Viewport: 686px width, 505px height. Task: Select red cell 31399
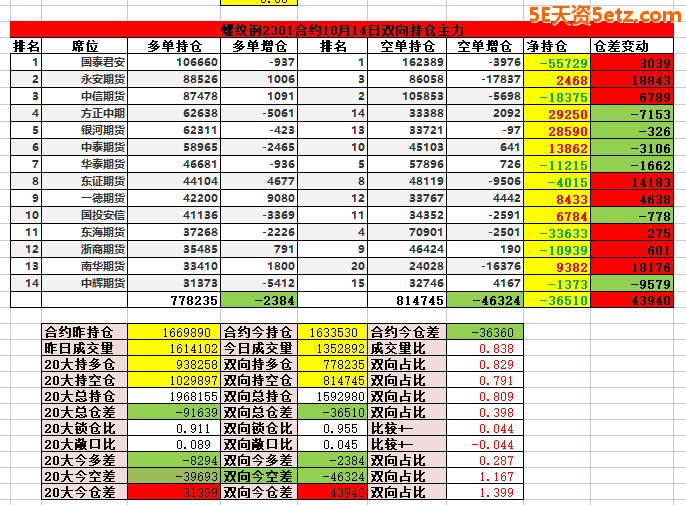point(174,492)
